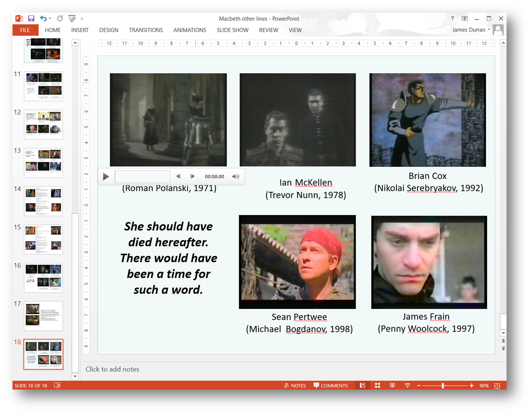Switch to the ANIMATIONS tab
The image size is (532, 415).
click(190, 30)
